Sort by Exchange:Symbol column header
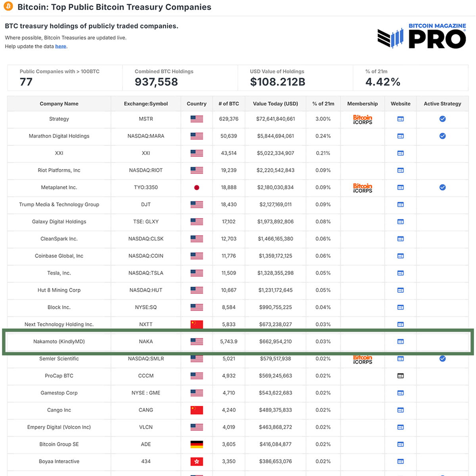 (146, 104)
